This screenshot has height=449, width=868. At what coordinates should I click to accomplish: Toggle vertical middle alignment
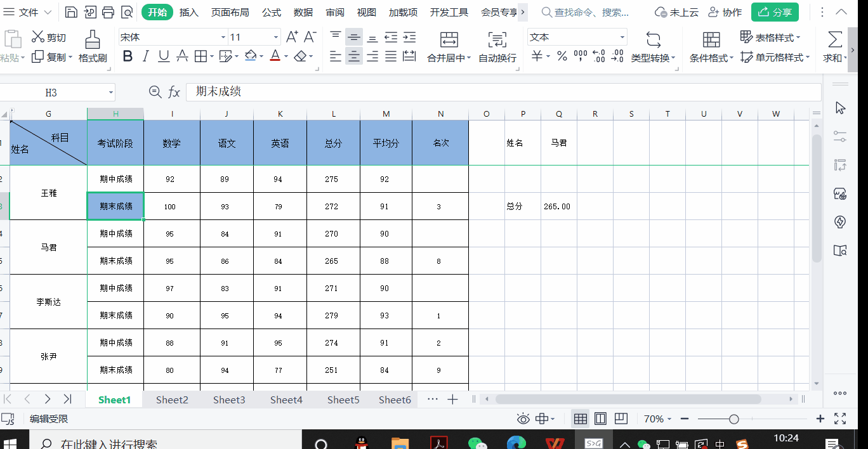[x=354, y=37]
